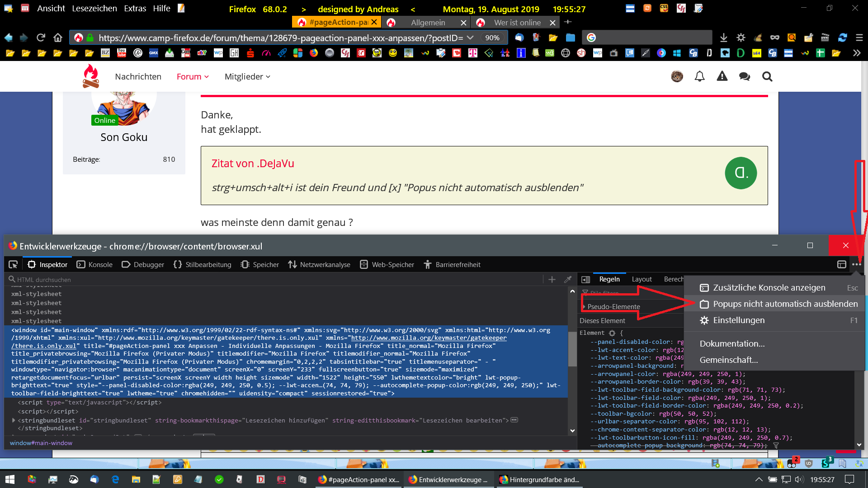This screenshot has width=868, height=488.
Task: Click the eyedropper color picker icon
Action: pos(568,280)
